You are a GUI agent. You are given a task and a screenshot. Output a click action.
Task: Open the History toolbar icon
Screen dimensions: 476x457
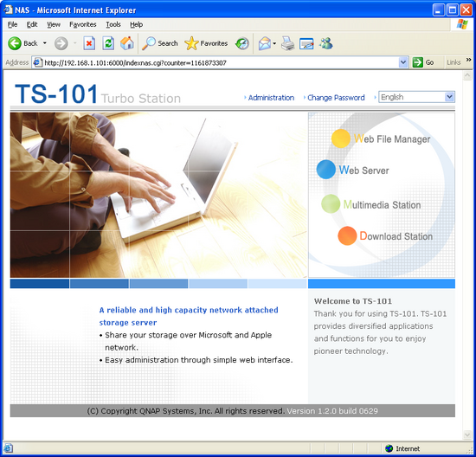(242, 43)
